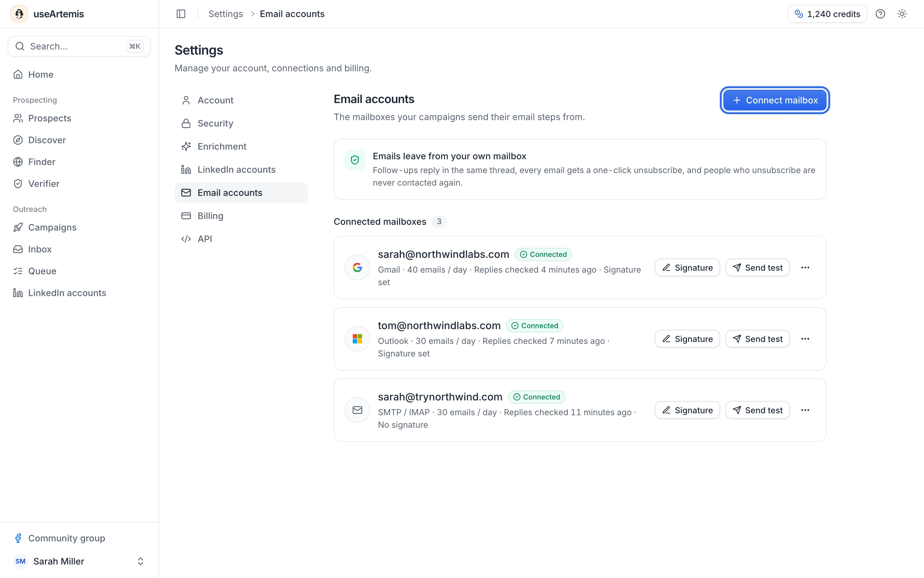This screenshot has width=924, height=578.
Task: Click the Microsoft icon for tom@northwindlabs.com
Action: coord(357,339)
